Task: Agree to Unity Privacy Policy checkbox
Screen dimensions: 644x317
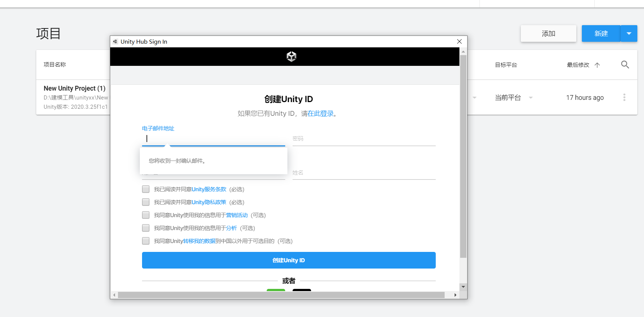Action: click(x=146, y=202)
